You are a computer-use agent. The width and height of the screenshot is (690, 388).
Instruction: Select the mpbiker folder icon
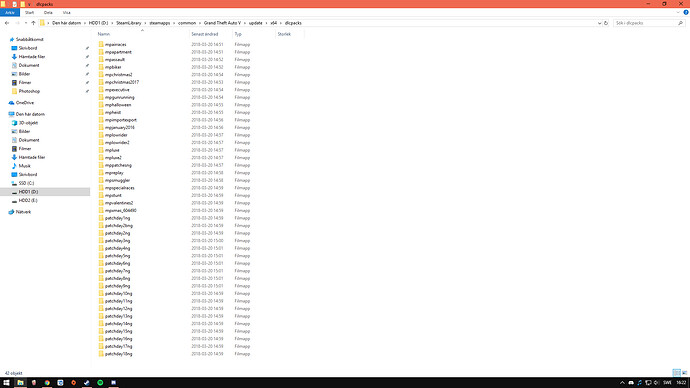[x=101, y=67]
